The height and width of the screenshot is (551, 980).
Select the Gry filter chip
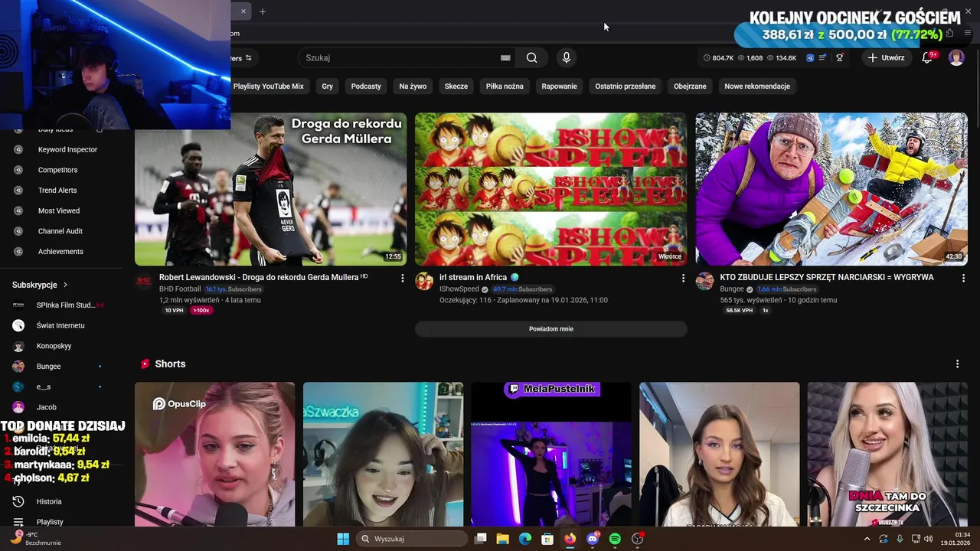pos(328,86)
